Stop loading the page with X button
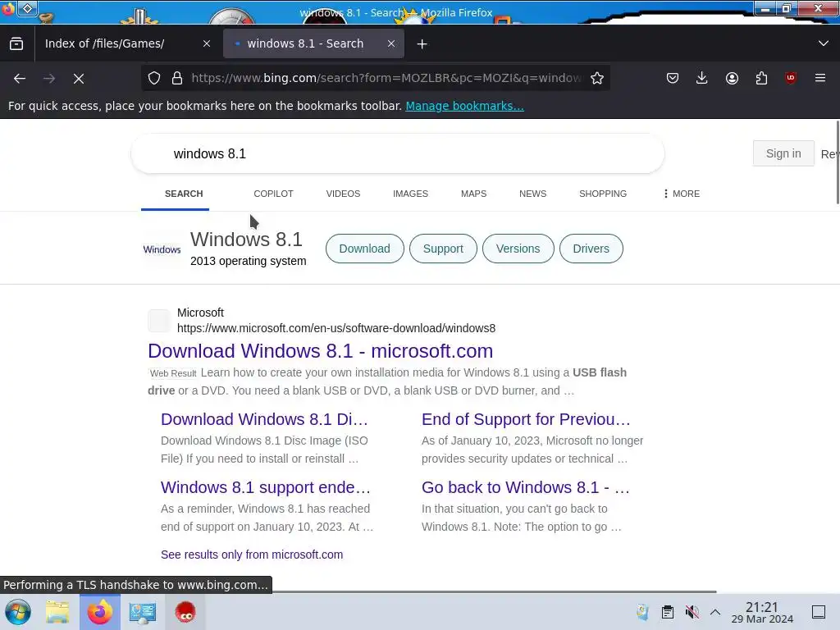Screen dimensions: 840x630 (79, 78)
